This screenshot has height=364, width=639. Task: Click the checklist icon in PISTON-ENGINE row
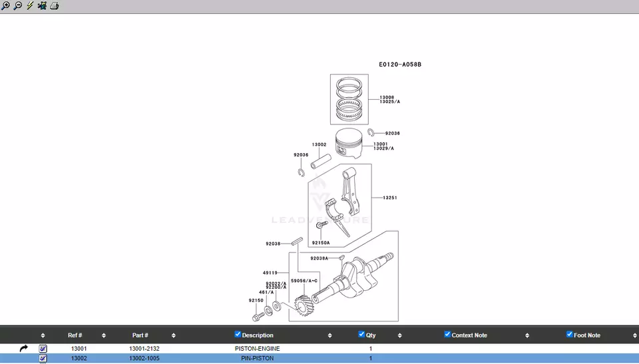pos(43,348)
